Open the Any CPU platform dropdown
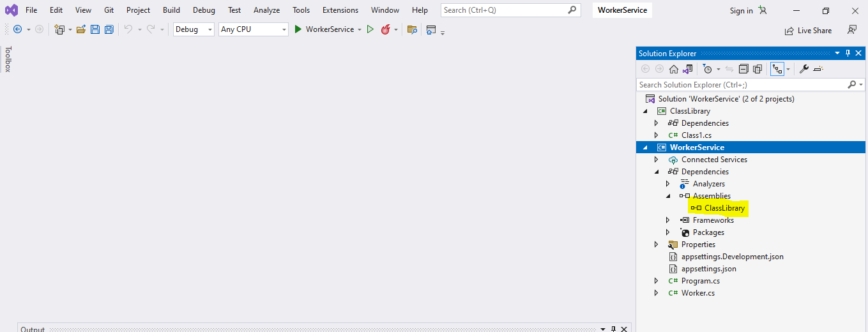 tap(254, 29)
